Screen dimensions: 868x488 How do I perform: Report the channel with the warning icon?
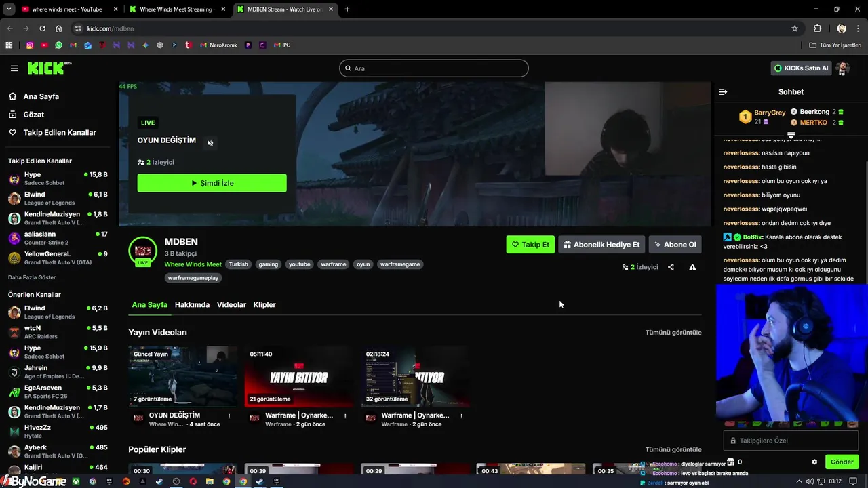point(692,267)
